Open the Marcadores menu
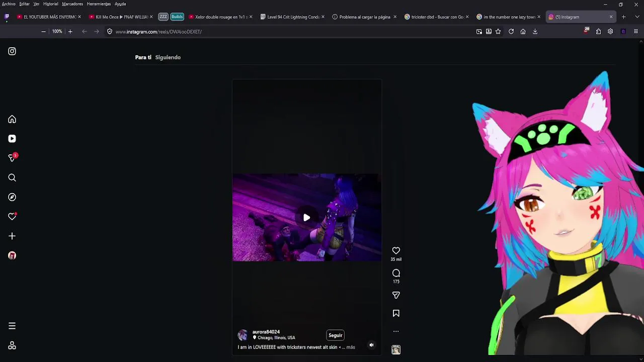Image resolution: width=644 pixels, height=362 pixels. 72,4
